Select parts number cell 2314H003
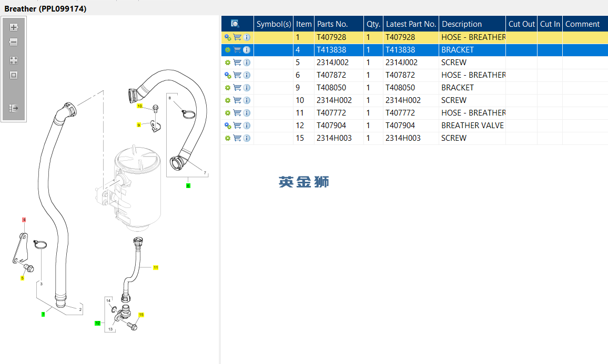This screenshot has width=608, height=364. pyautogui.click(x=339, y=138)
